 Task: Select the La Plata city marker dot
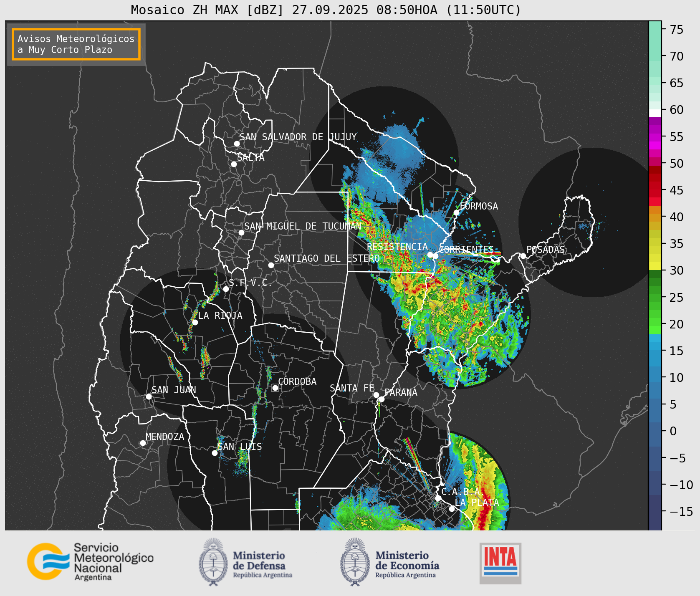point(452,508)
